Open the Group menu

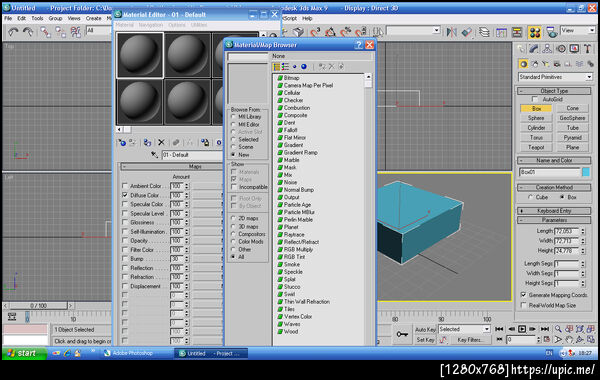(55, 18)
